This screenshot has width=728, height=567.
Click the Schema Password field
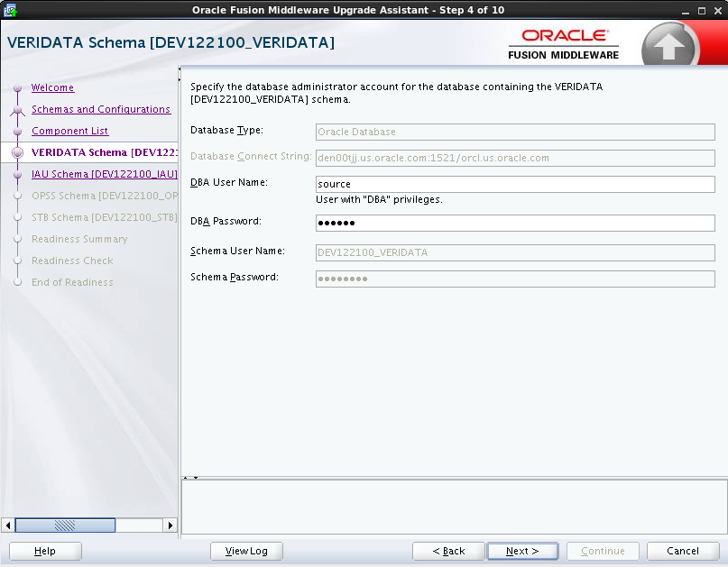[515, 279]
